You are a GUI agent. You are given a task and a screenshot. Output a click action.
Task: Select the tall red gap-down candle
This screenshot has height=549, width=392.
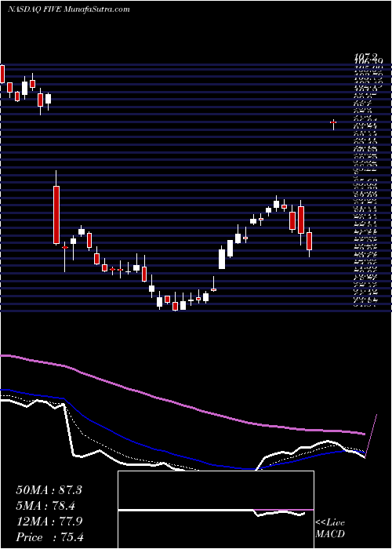tap(56, 208)
